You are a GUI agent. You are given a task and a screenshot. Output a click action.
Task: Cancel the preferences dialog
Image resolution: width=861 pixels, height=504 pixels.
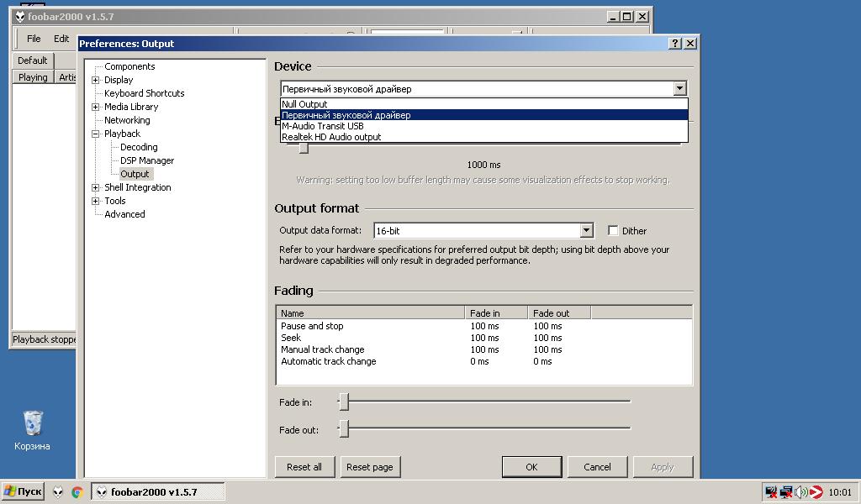tap(597, 467)
